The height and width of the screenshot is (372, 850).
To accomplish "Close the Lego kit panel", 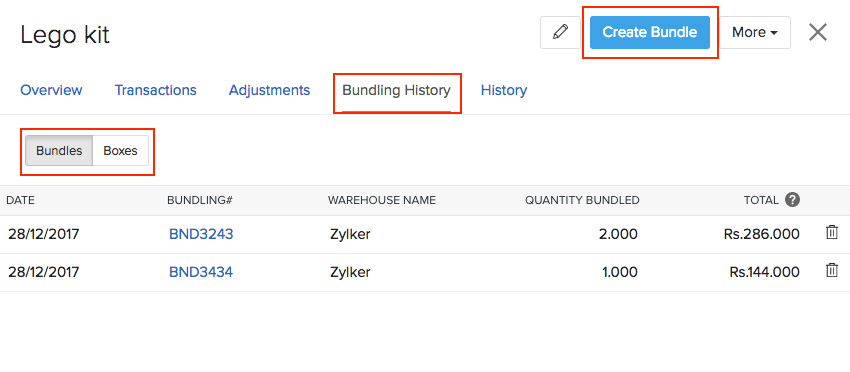I will [x=817, y=33].
